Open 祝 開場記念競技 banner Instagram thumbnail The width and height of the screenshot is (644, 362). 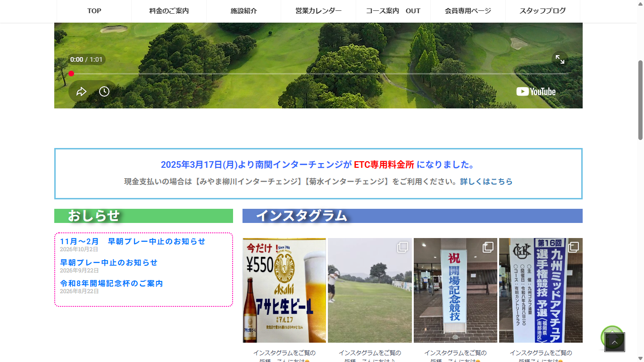click(x=455, y=290)
